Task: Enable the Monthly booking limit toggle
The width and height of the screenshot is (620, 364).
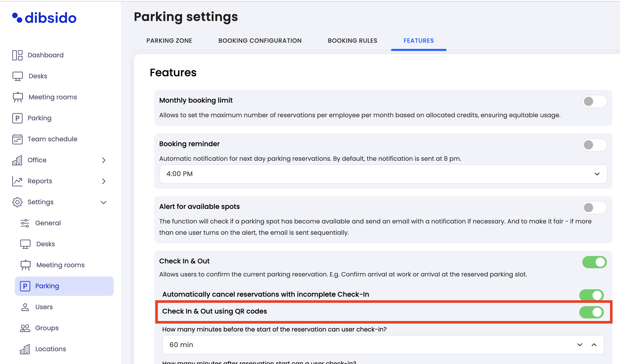Action: pyautogui.click(x=594, y=101)
